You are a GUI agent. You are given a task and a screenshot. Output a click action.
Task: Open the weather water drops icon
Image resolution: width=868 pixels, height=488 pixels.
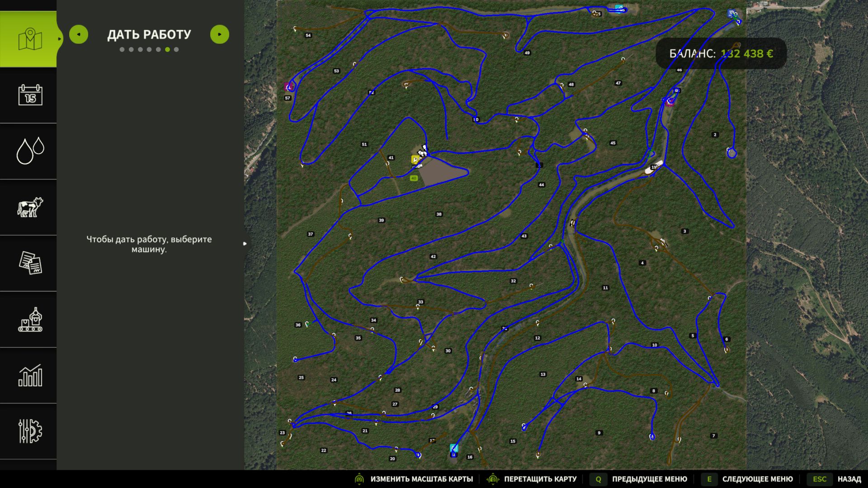pos(30,151)
